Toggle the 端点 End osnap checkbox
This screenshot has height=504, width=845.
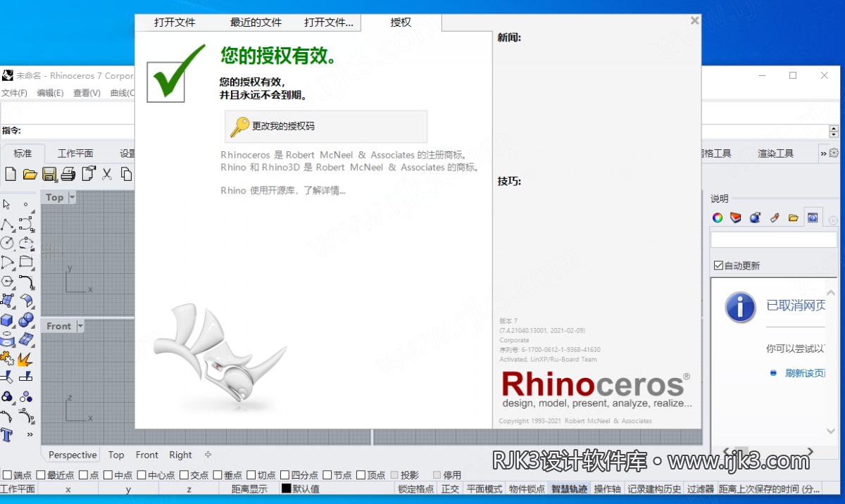click(x=6, y=475)
